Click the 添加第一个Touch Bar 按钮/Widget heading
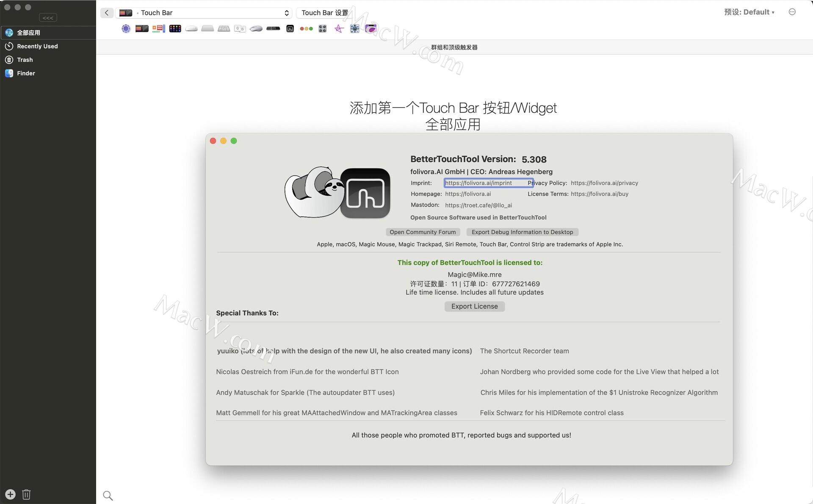This screenshot has width=813, height=504. (453, 108)
